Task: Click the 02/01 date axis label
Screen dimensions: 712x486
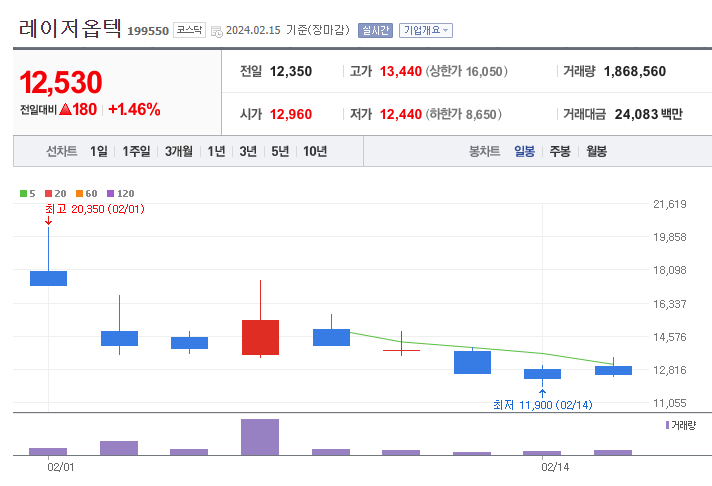Action: 61,467
